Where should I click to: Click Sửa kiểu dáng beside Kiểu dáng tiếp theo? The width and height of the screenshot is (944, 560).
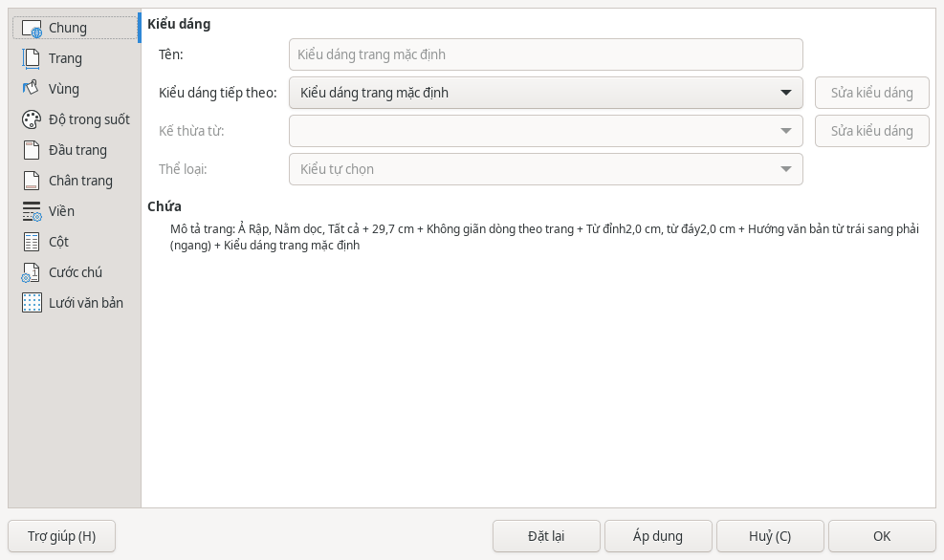click(x=871, y=93)
